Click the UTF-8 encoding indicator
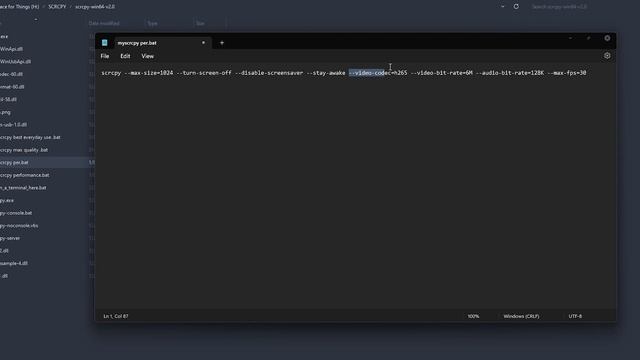The height and width of the screenshot is (360, 640). pyautogui.click(x=575, y=316)
